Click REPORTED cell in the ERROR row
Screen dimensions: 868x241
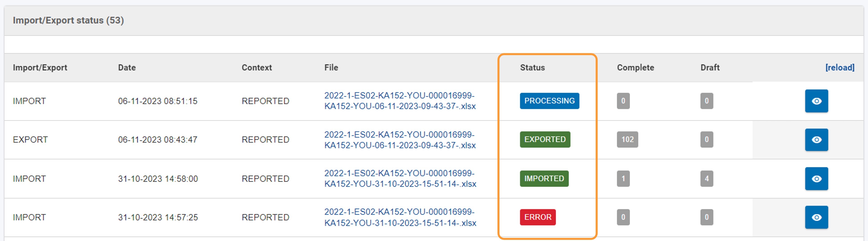(x=265, y=217)
